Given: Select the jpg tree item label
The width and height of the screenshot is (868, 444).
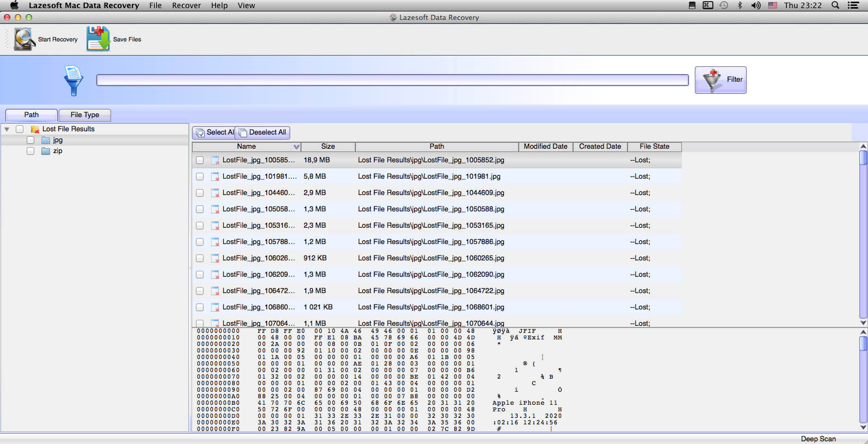Looking at the screenshot, I should [58, 140].
